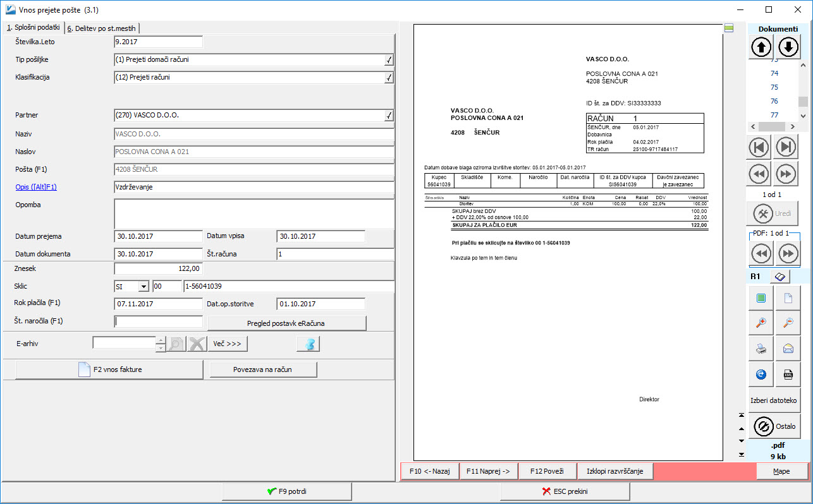This screenshot has width=813, height=504.
Task: Nudge preview down with small down triangle
Action: point(742,441)
